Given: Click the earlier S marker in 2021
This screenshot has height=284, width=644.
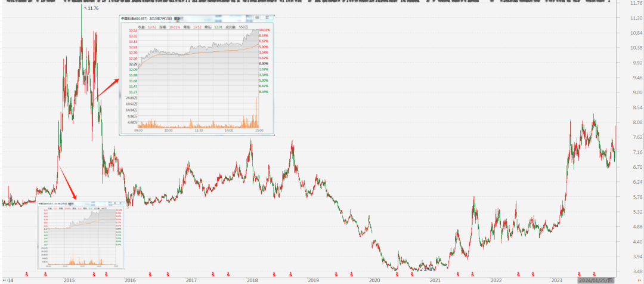Looking at the screenshot, I should [x=457, y=274].
